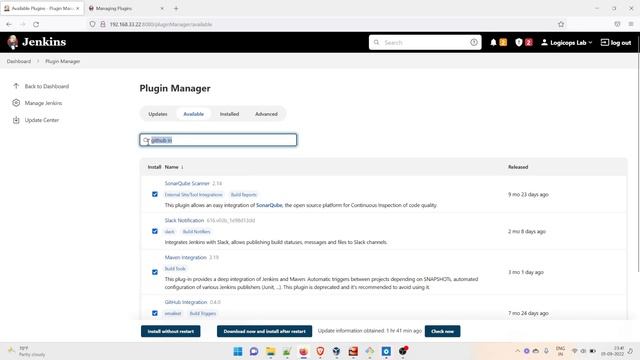Click the blue gear app icon in taskbar

coord(386,351)
